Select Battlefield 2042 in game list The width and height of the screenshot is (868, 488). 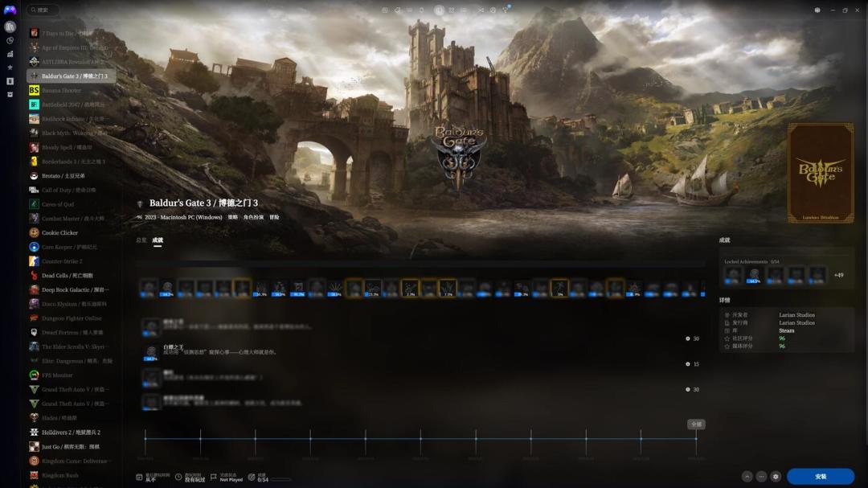coord(72,105)
